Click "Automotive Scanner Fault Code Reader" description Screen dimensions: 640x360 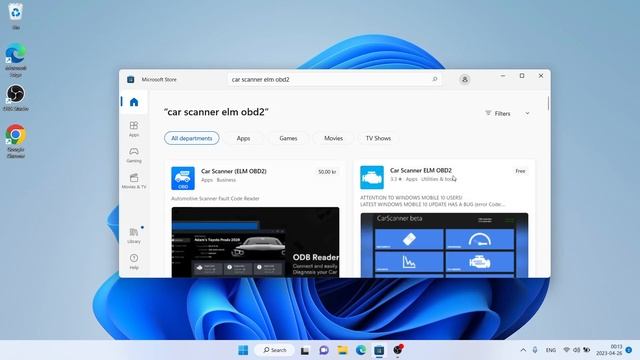click(x=215, y=198)
